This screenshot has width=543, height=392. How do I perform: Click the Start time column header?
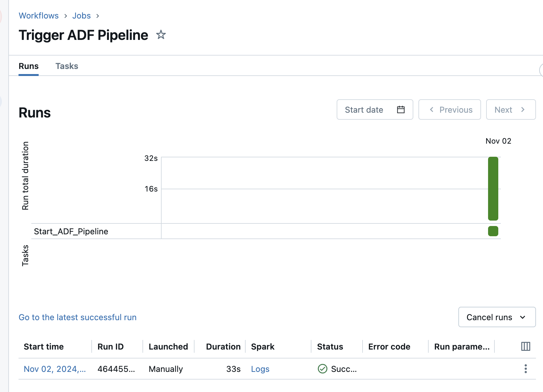(x=44, y=347)
